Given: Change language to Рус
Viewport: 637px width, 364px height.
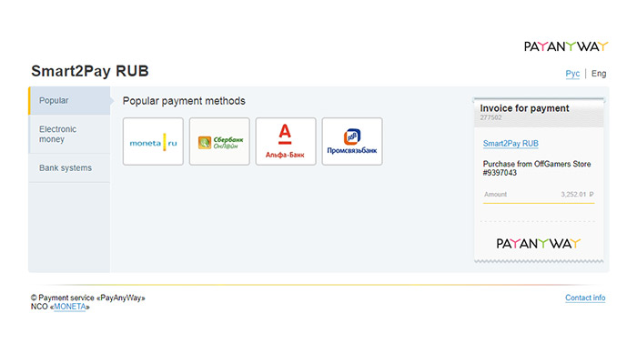Looking at the screenshot, I should [572, 74].
